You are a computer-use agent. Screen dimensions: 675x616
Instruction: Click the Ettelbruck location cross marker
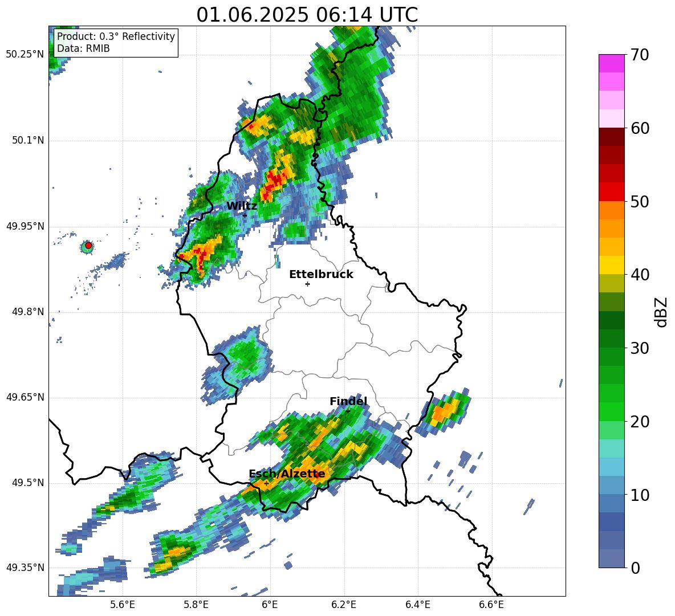click(x=307, y=284)
